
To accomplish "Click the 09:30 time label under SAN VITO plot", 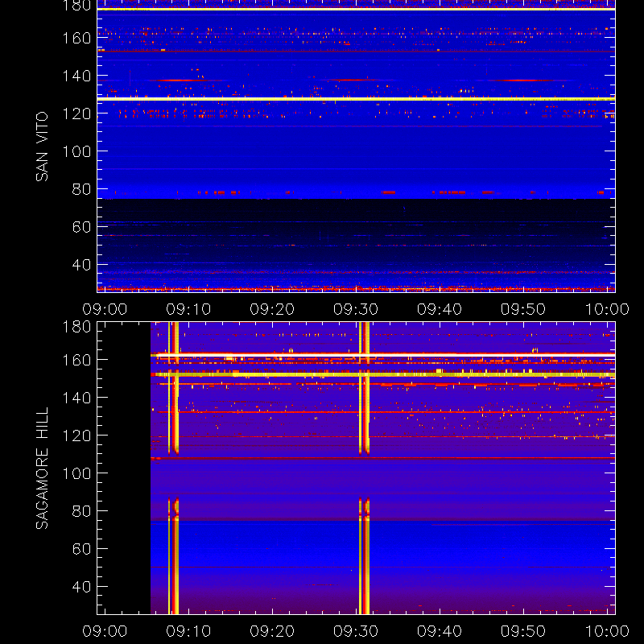I will pyautogui.click(x=356, y=309).
